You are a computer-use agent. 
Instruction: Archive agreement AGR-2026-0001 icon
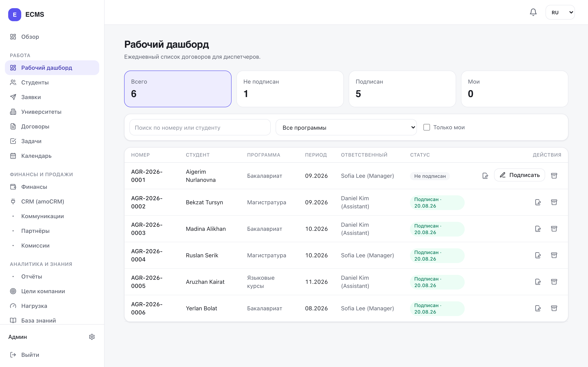tap(554, 176)
